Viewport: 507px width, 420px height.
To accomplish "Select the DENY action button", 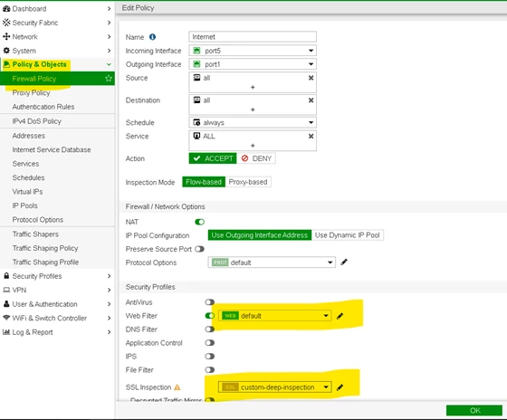I will click(x=256, y=158).
